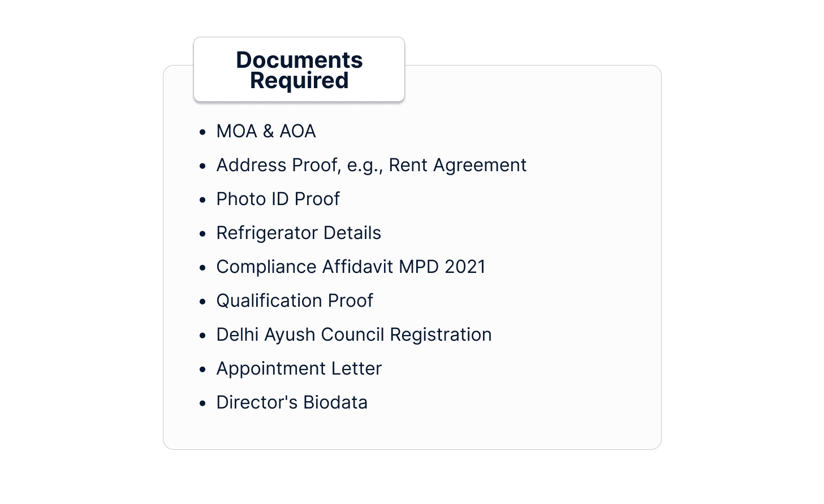Click the Director's Biodata entry

tap(292, 402)
